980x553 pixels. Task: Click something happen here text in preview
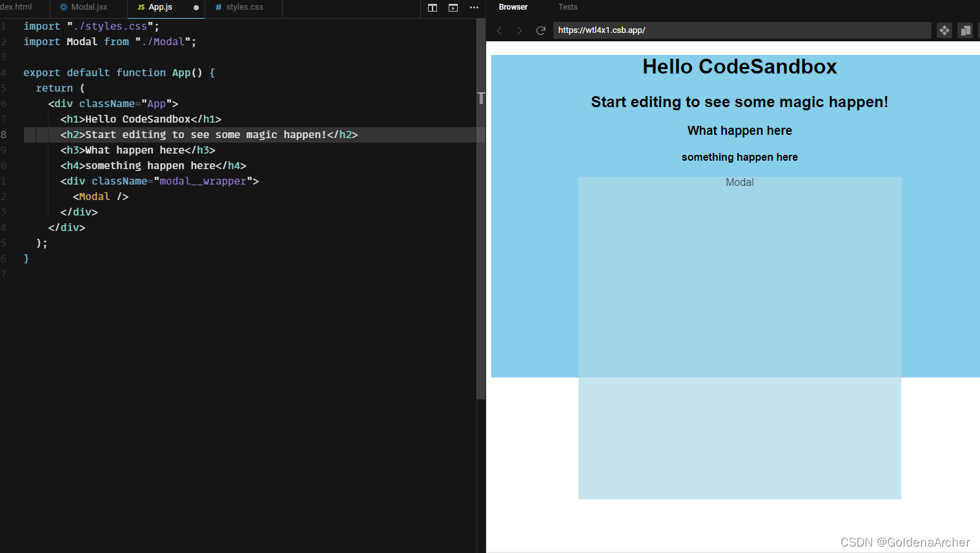click(x=740, y=157)
